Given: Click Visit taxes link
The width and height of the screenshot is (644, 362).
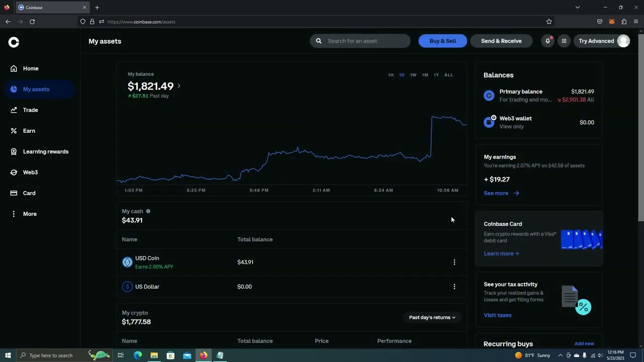Looking at the screenshot, I should click(x=498, y=315).
